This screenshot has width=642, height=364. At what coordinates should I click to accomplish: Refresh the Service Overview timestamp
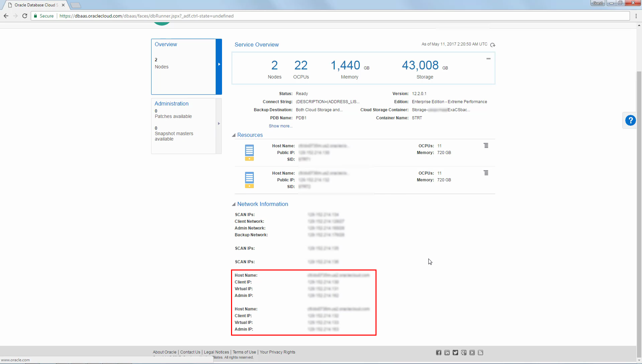(x=493, y=45)
